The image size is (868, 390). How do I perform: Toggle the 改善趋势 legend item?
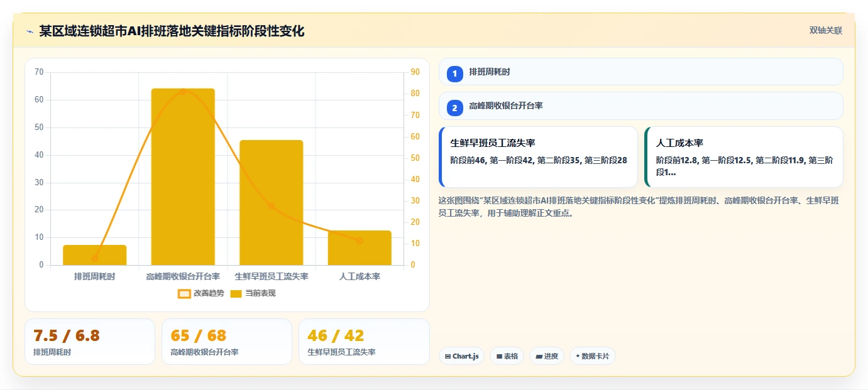pyautogui.click(x=201, y=293)
